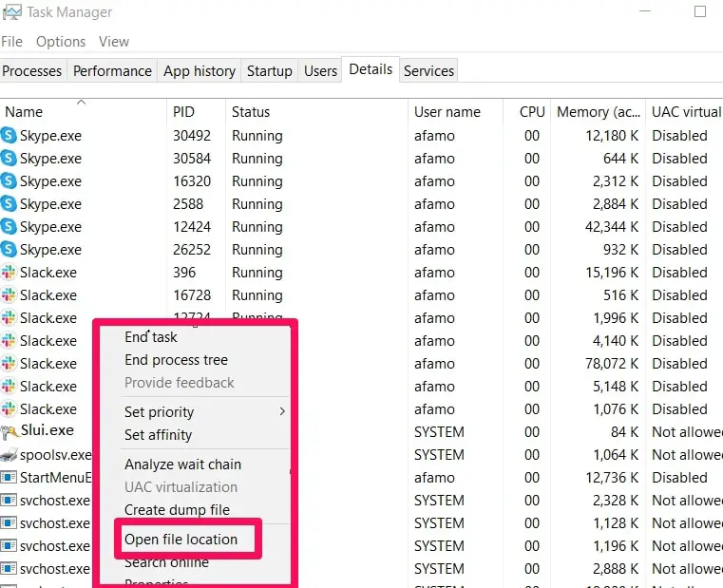
Task: Expand the Set priority submenu arrow
Action: [282, 411]
